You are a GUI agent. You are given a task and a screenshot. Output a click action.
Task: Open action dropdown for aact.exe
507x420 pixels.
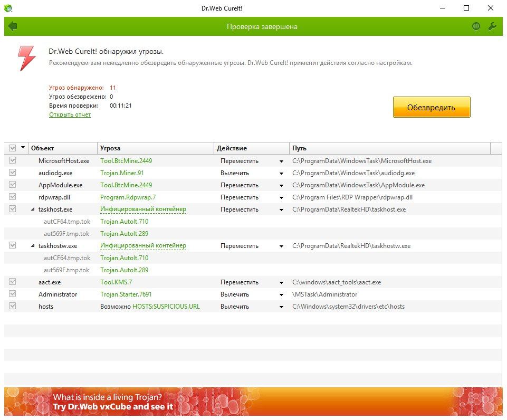(281, 282)
